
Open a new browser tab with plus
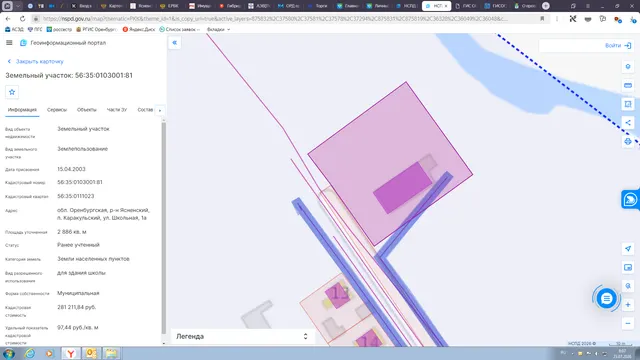coord(546,6)
